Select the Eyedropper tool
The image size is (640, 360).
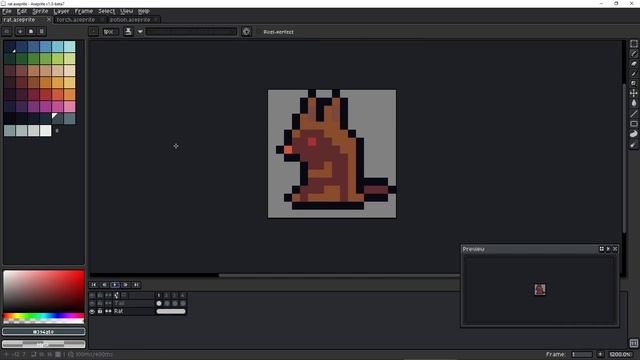tap(633, 74)
